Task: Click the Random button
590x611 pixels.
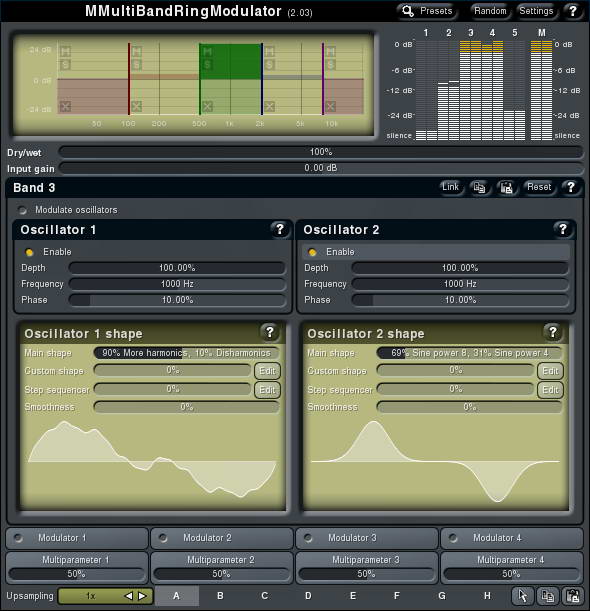Action: 490,11
